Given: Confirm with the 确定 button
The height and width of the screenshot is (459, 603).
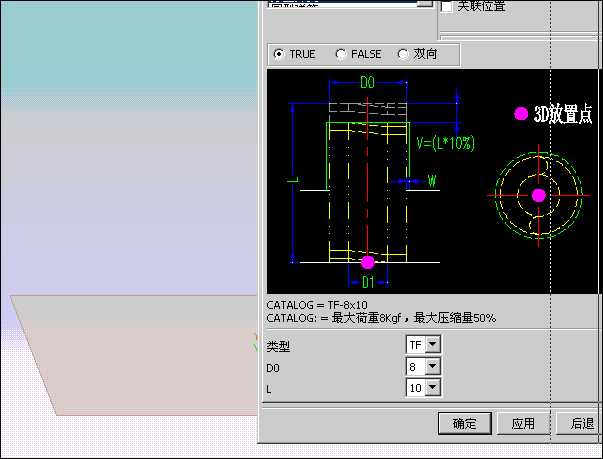Looking at the screenshot, I should tap(465, 424).
